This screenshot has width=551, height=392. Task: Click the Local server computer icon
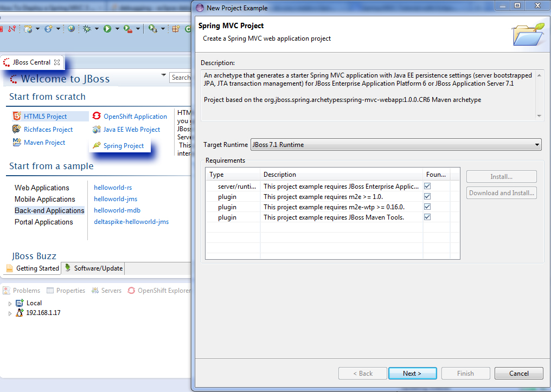click(20, 303)
